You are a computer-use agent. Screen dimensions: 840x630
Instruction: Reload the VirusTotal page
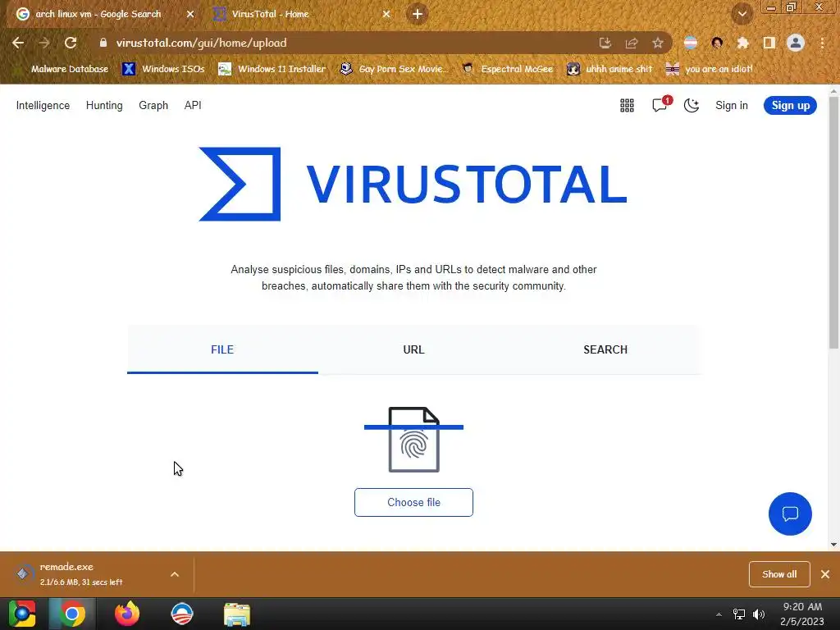click(71, 43)
